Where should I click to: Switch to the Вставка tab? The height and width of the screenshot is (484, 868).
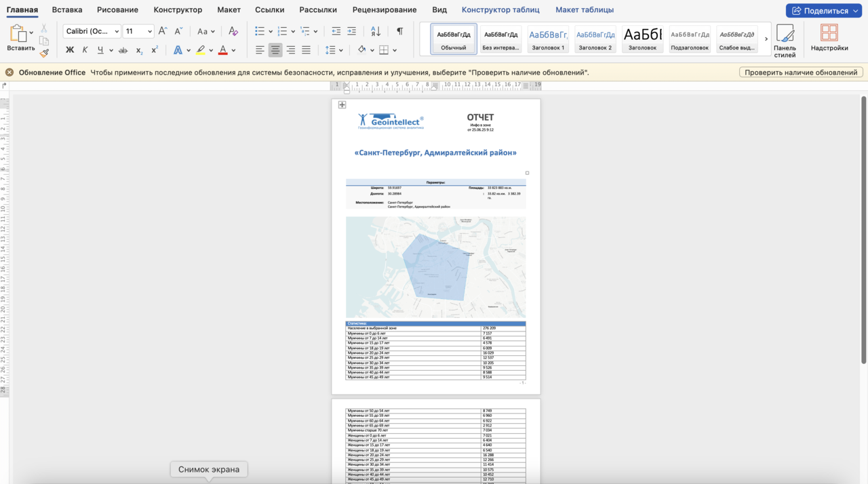67,10
